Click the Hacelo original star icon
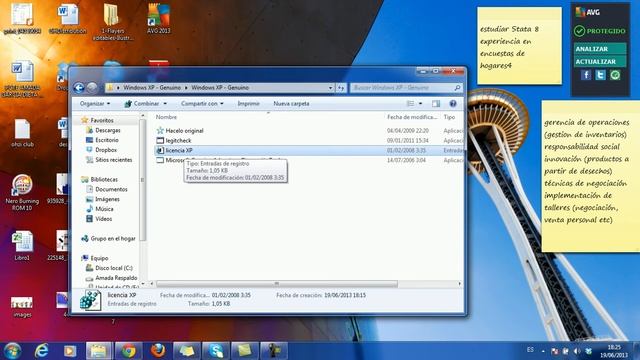The height and width of the screenshot is (360, 640). pos(160,131)
